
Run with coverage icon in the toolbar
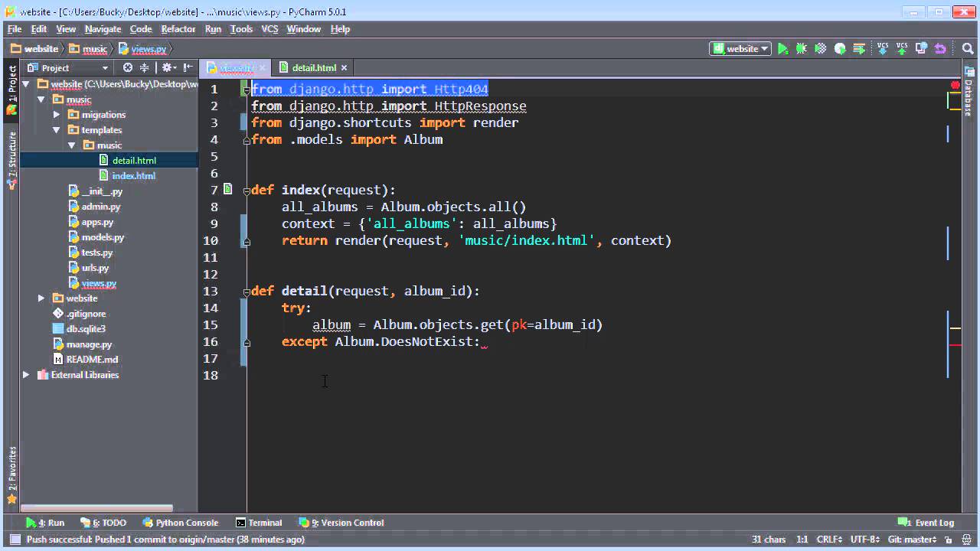(x=821, y=49)
